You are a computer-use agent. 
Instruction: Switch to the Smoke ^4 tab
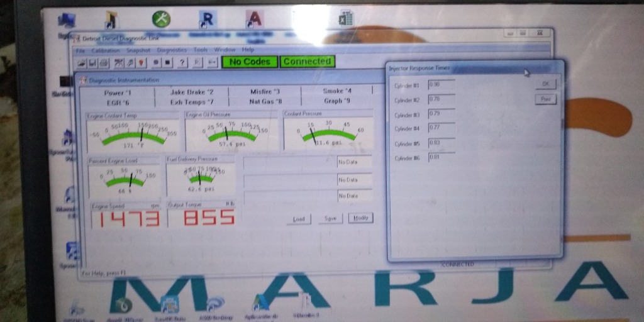(337, 91)
